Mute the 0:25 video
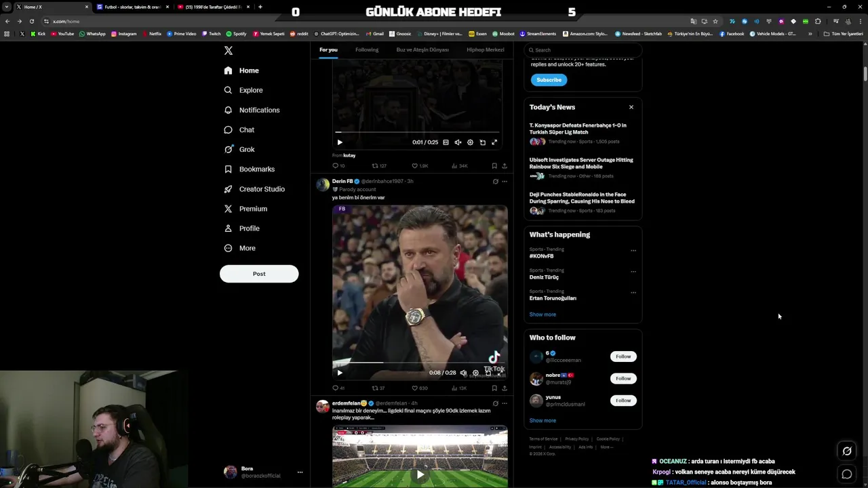868x488 pixels. pos(458,142)
